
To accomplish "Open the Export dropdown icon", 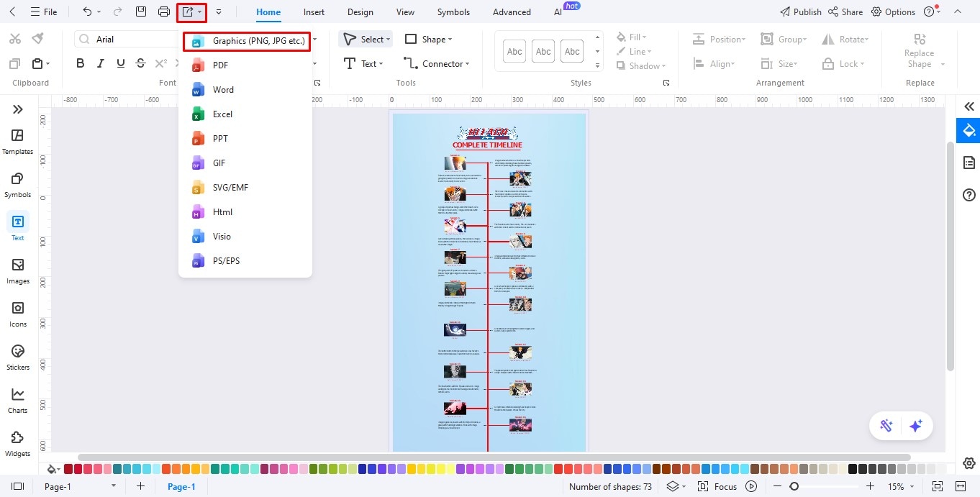I will [191, 12].
